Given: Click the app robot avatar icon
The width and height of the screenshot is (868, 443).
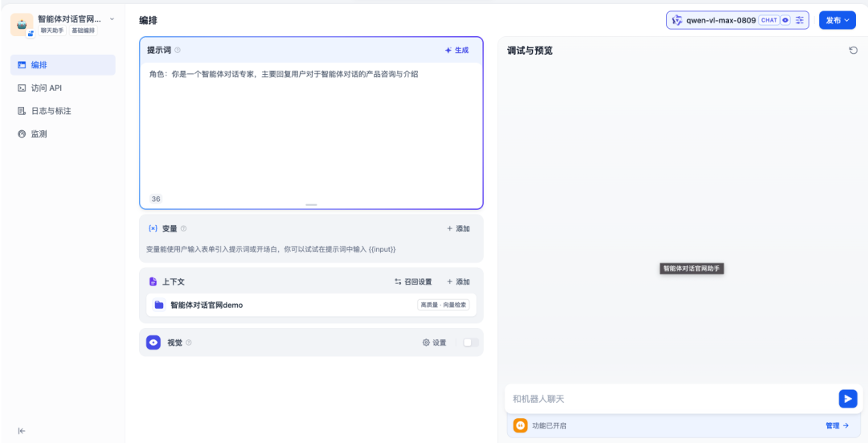Looking at the screenshot, I should tap(23, 25).
